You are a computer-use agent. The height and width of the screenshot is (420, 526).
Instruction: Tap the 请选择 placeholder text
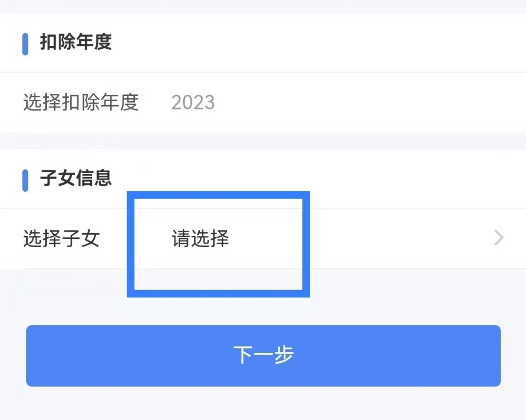pos(200,238)
